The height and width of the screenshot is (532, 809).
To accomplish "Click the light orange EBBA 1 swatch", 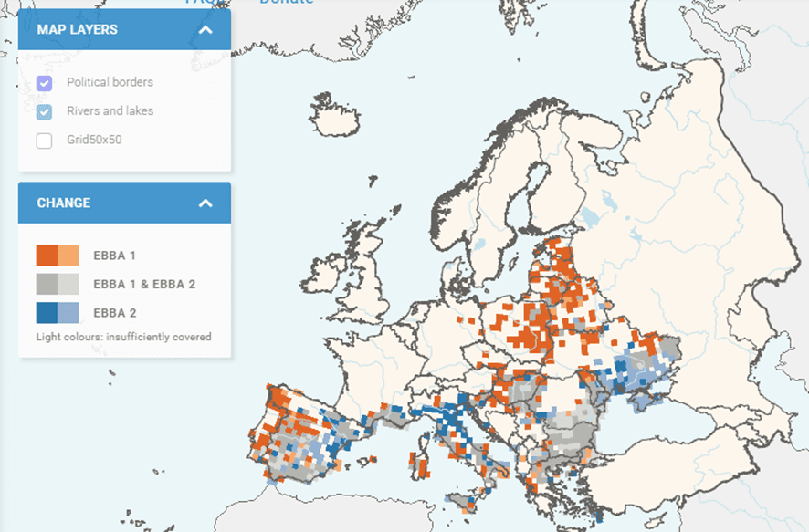I will pyautogui.click(x=68, y=256).
